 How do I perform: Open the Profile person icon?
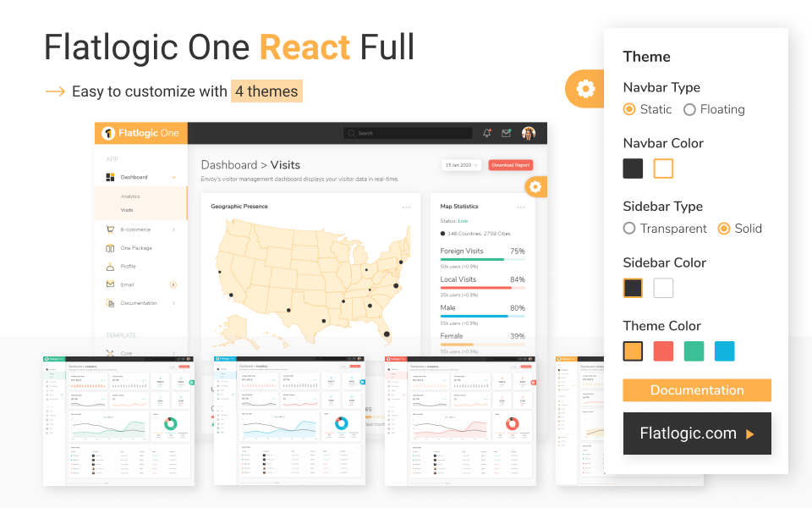click(x=110, y=267)
